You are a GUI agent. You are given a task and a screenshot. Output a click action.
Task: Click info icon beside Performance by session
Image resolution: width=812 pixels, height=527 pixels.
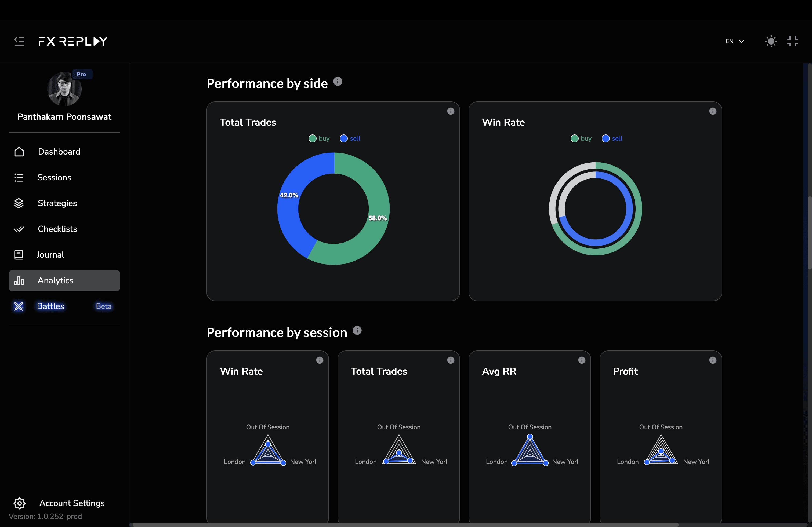(x=357, y=330)
